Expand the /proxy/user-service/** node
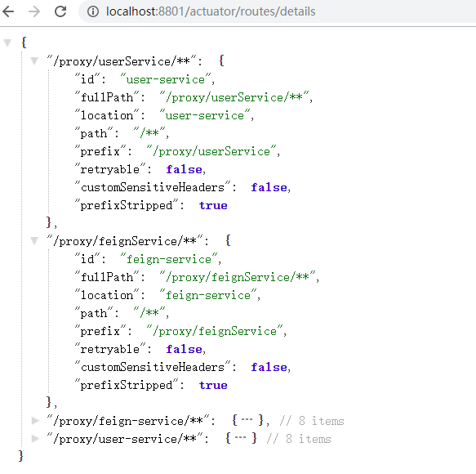The image size is (476, 474). [35, 438]
